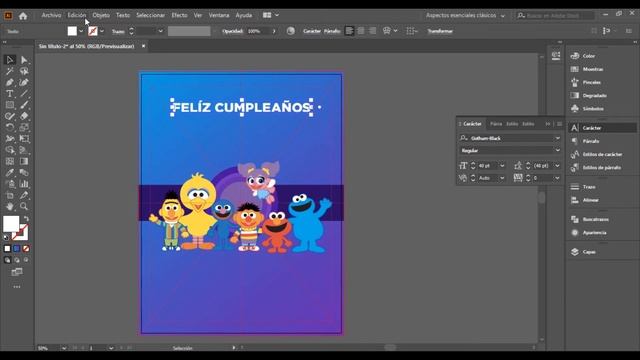Click the Recolor Artwork wheel icon

click(291, 31)
